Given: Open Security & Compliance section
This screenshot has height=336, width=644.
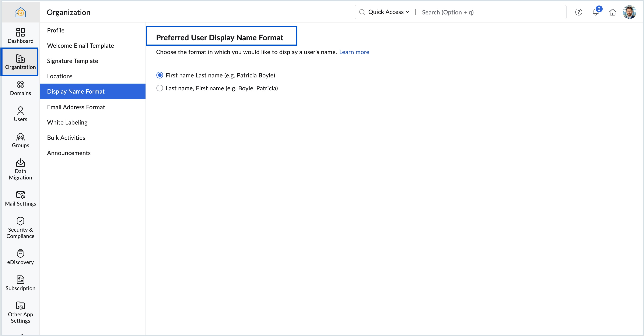Looking at the screenshot, I should [x=20, y=228].
